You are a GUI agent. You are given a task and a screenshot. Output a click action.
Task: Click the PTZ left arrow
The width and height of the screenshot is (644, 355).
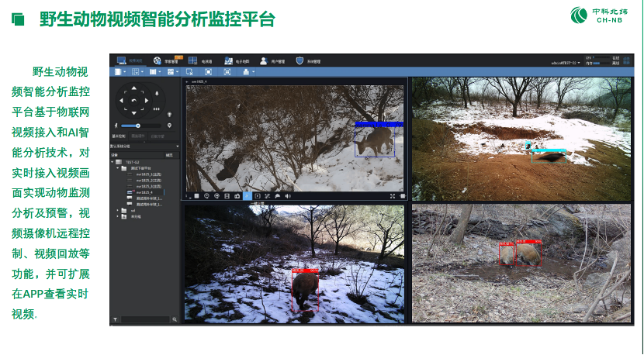click(x=121, y=101)
